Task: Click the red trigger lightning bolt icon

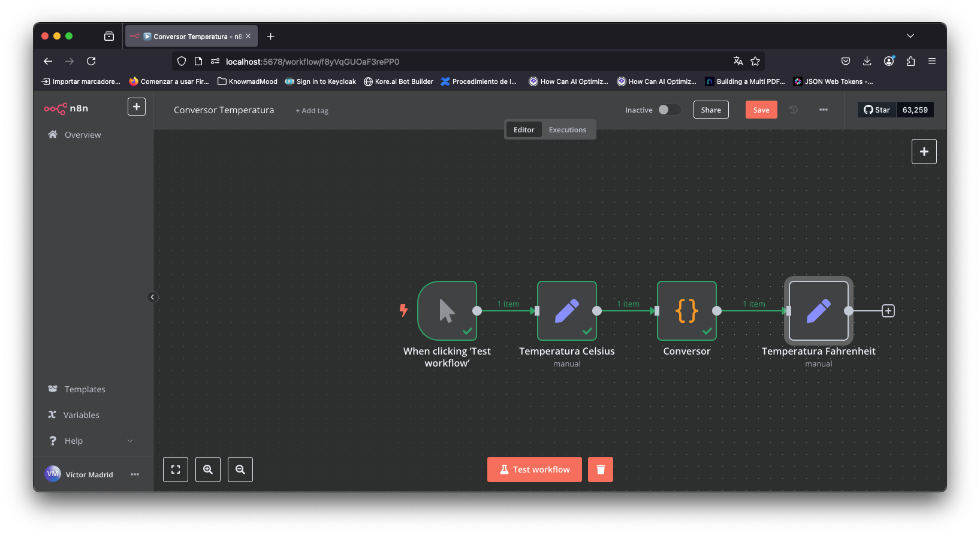Action: pyautogui.click(x=404, y=310)
